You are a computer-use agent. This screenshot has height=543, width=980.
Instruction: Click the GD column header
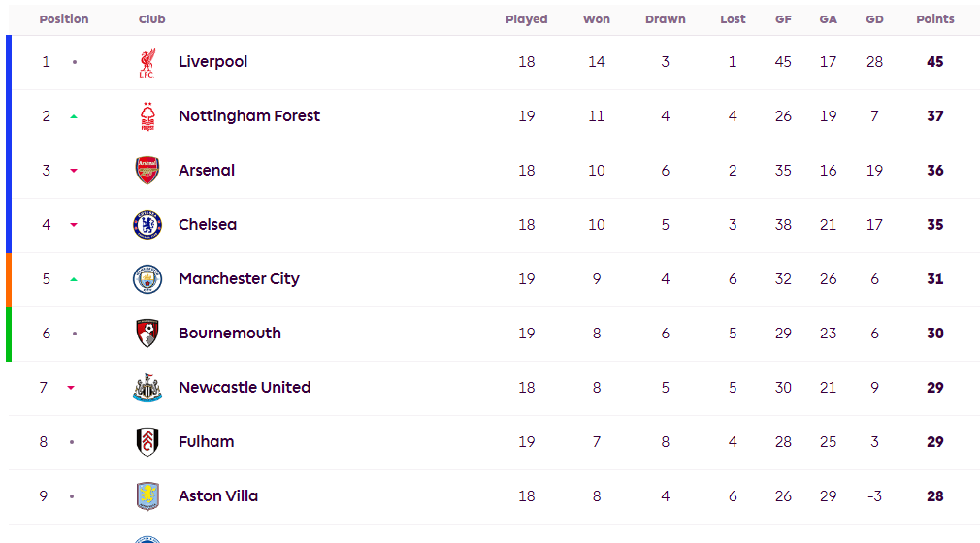click(x=874, y=19)
